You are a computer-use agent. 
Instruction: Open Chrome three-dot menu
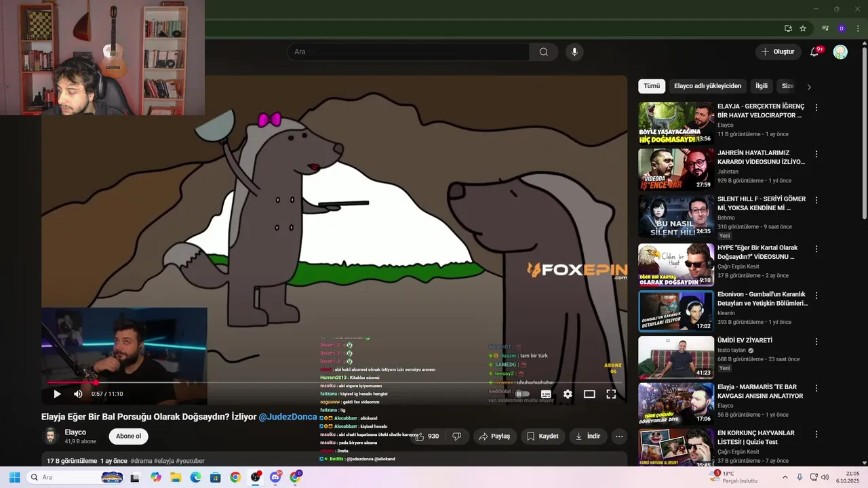pyautogui.click(x=858, y=28)
